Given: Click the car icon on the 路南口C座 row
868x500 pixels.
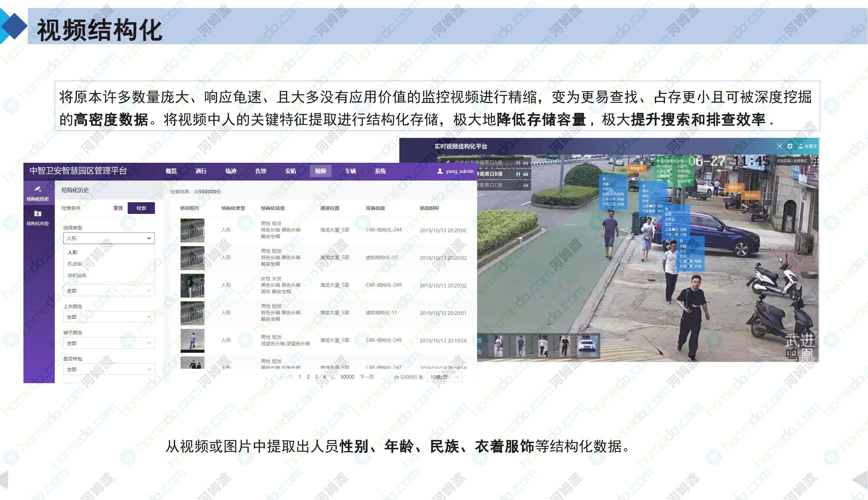Looking at the screenshot, I should point(525,186).
